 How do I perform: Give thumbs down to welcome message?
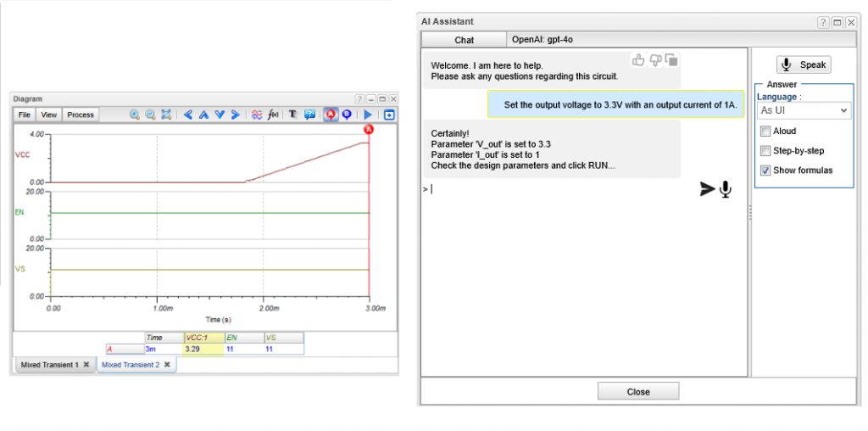[655, 60]
